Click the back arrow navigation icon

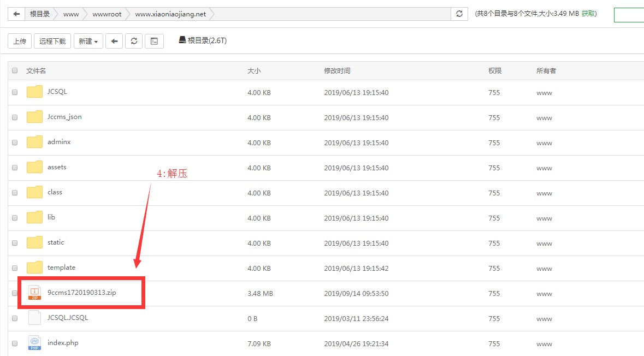[114, 41]
